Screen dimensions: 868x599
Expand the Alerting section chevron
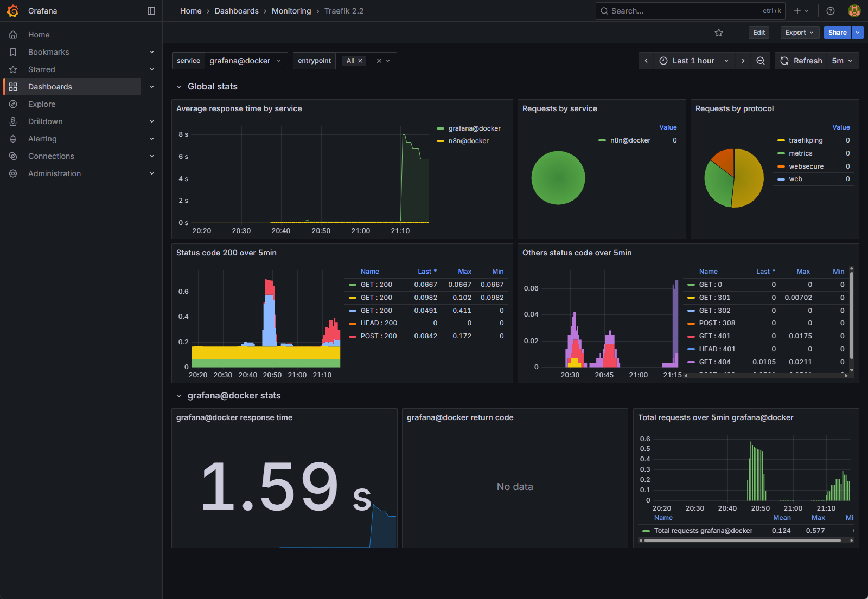point(152,139)
